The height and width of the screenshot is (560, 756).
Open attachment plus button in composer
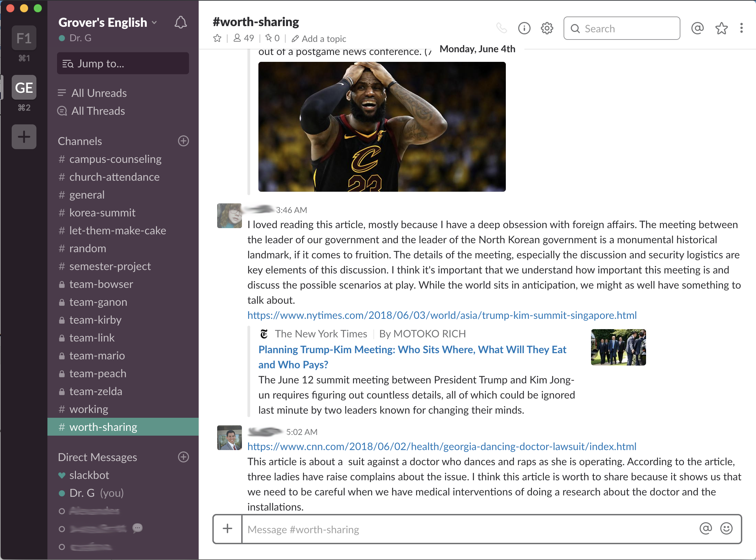[x=227, y=529]
